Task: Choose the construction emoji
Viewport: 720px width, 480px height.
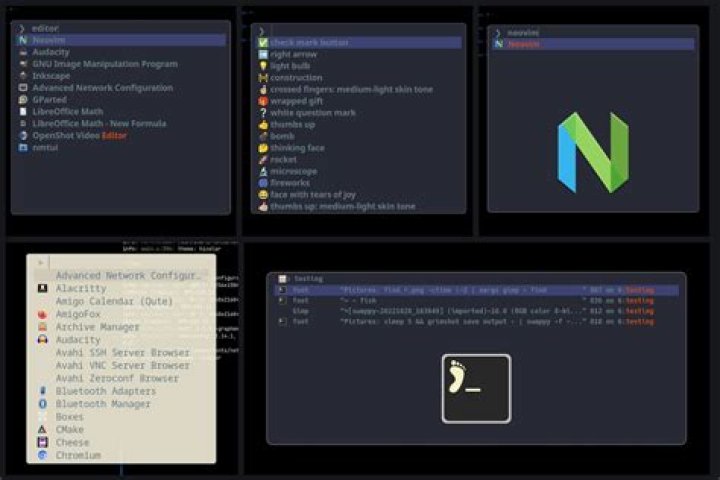Action: tap(359, 78)
